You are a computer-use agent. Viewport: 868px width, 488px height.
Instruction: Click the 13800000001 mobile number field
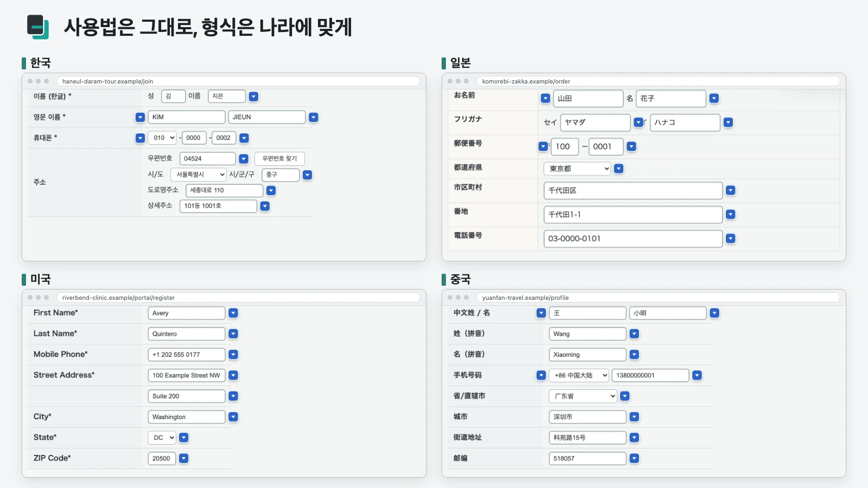click(650, 375)
